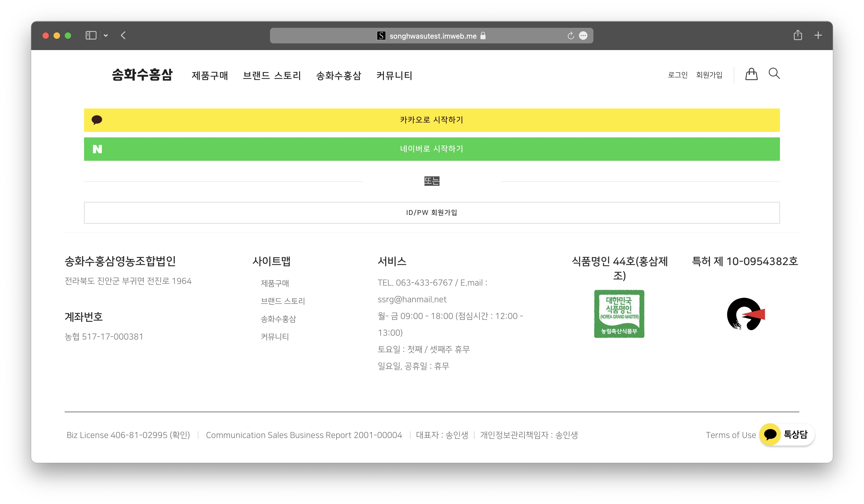
Task: Click the 송화수홍삼 site logo
Action: pyautogui.click(x=142, y=75)
